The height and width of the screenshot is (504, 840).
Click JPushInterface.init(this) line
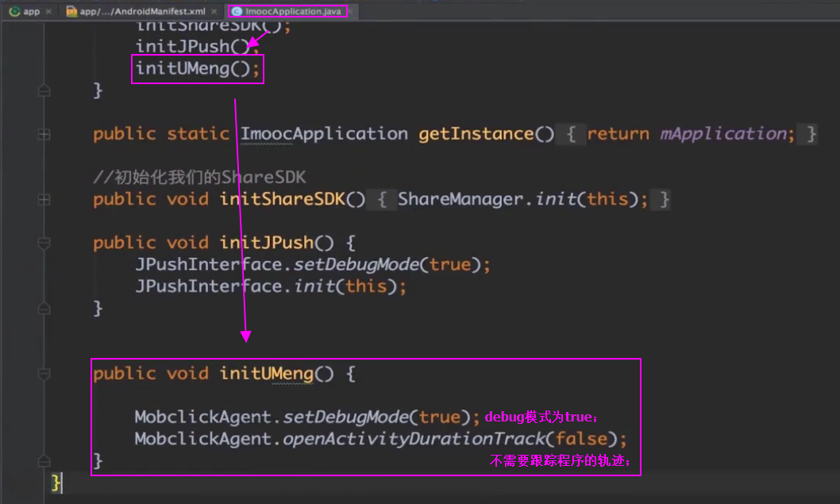(x=271, y=287)
